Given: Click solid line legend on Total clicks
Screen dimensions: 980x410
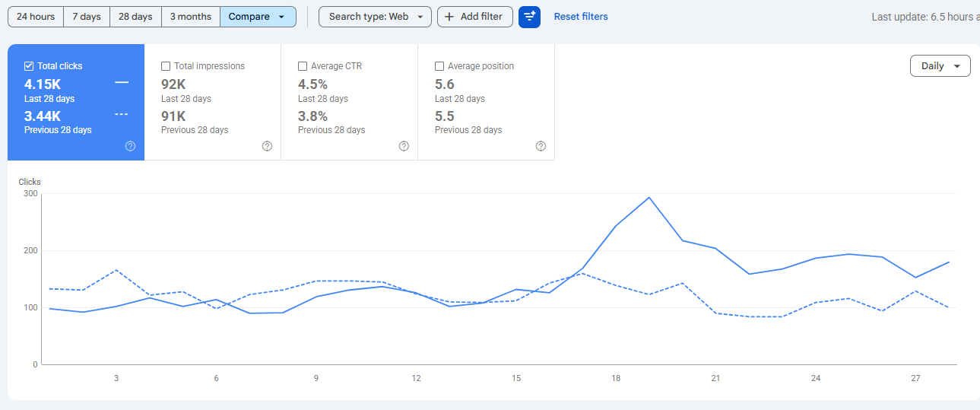Looking at the screenshot, I should (x=122, y=82).
